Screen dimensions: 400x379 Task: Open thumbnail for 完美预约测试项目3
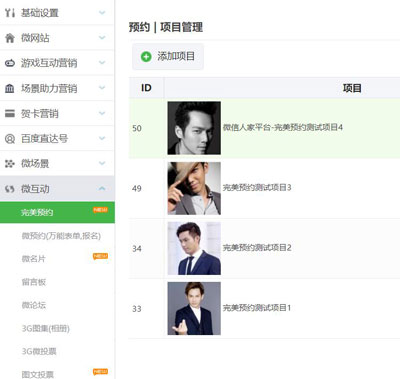pyautogui.click(x=194, y=188)
